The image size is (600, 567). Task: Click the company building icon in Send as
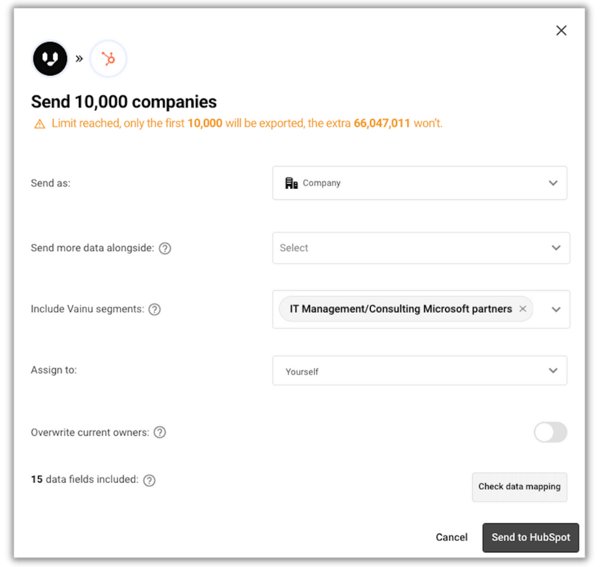click(291, 183)
